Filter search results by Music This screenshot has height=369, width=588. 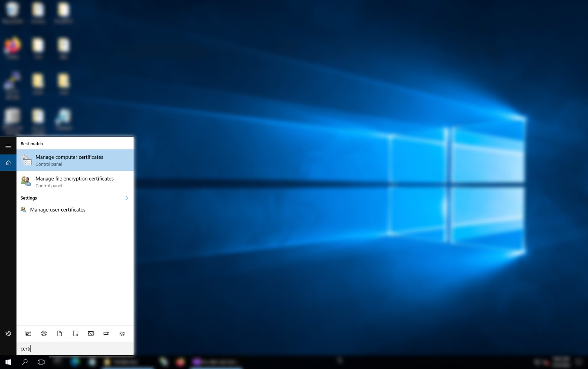tap(122, 333)
